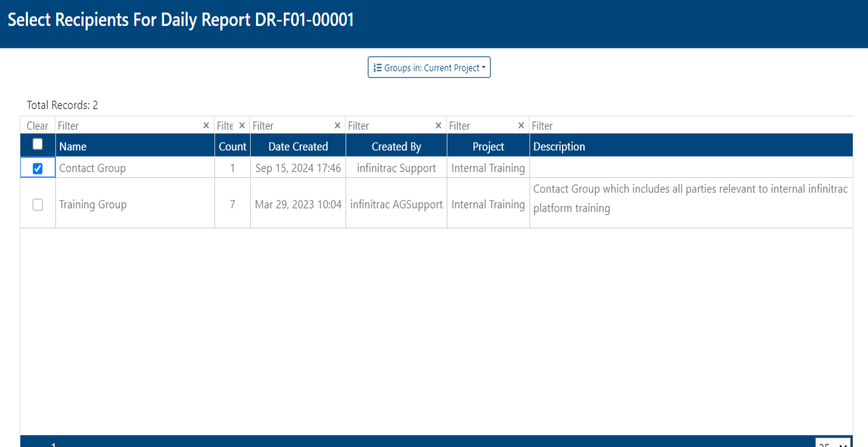
Task: Click the count value 1 for Contact Group
Action: [x=232, y=168]
